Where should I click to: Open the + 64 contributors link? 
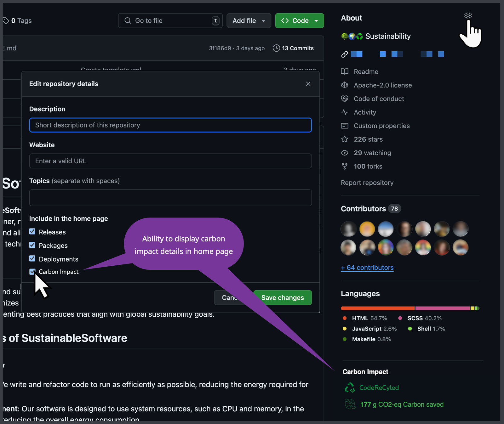coord(367,268)
